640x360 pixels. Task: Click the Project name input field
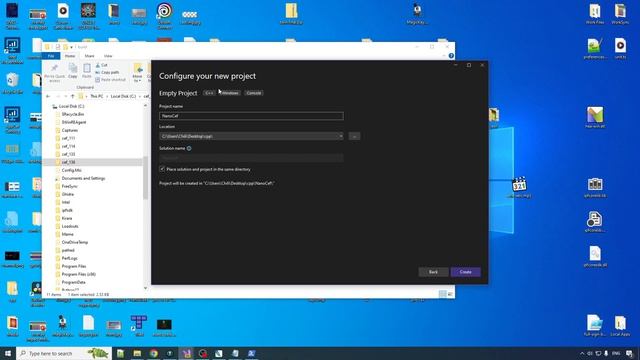point(251,116)
